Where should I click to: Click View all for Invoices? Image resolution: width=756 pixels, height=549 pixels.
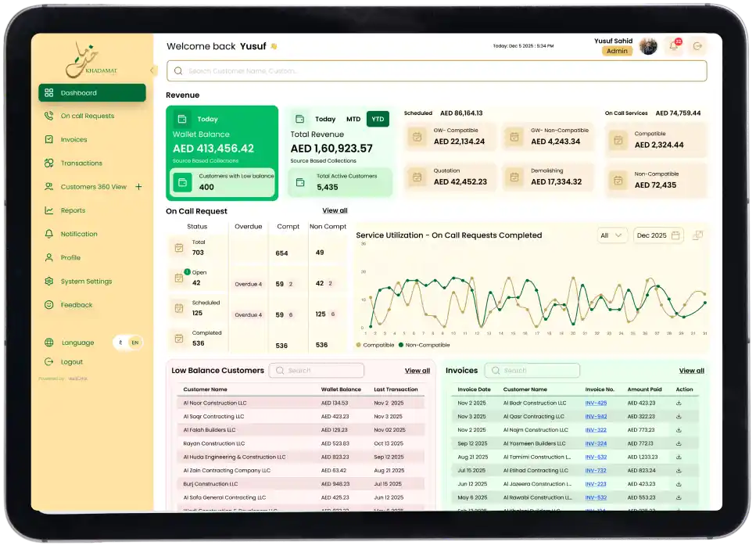pos(691,371)
